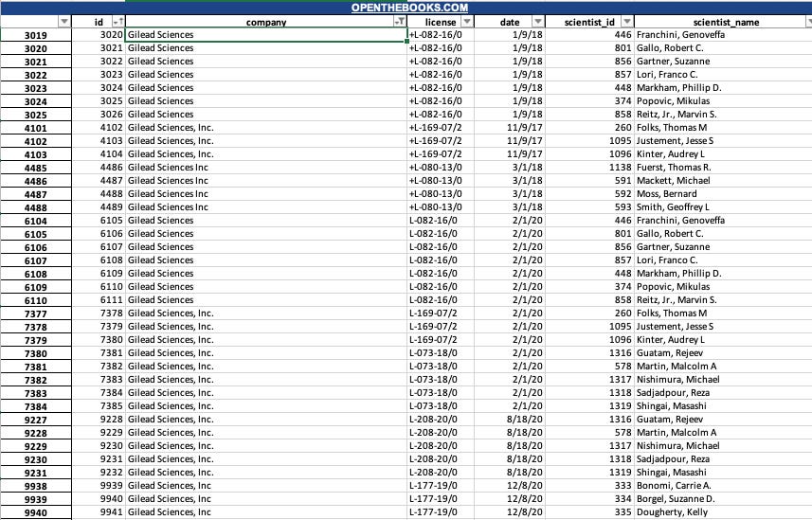Open the active company column filter dropdown
Image resolution: width=812 pixels, height=520 pixels.
[x=400, y=21]
